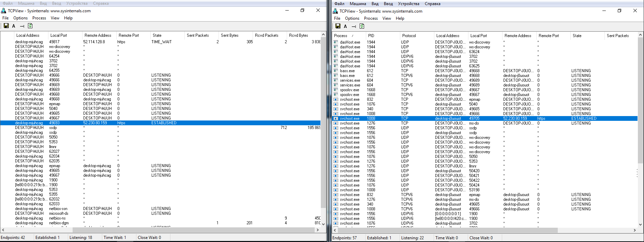
Task: Open the Process menu in right TCPView window
Action: click(371, 18)
